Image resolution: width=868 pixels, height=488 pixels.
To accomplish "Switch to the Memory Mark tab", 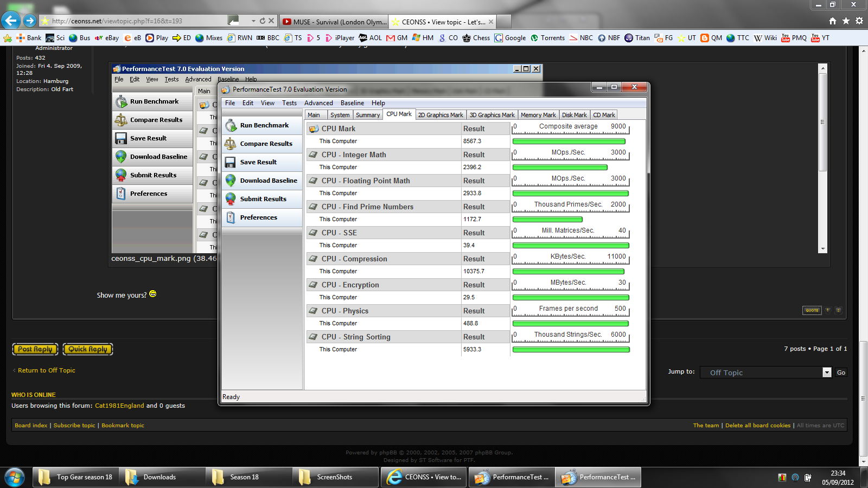I will tap(538, 115).
